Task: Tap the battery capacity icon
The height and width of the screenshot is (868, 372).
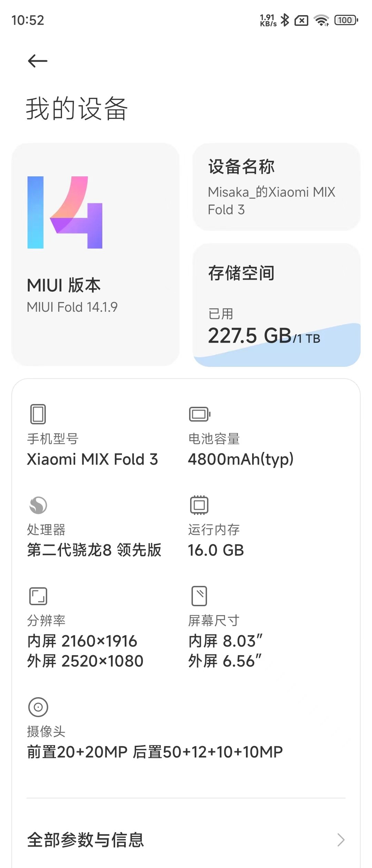Action: click(x=199, y=414)
